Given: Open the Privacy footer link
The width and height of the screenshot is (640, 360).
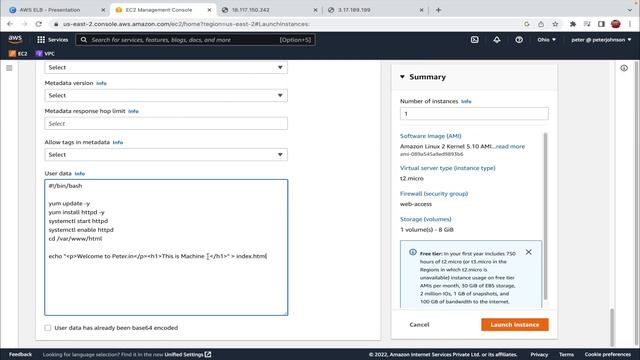Looking at the screenshot, I should point(539,354).
